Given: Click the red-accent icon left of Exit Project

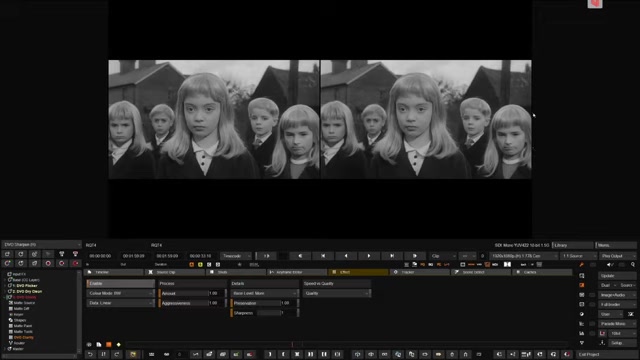Looking at the screenshot, I should [x=567, y=354].
